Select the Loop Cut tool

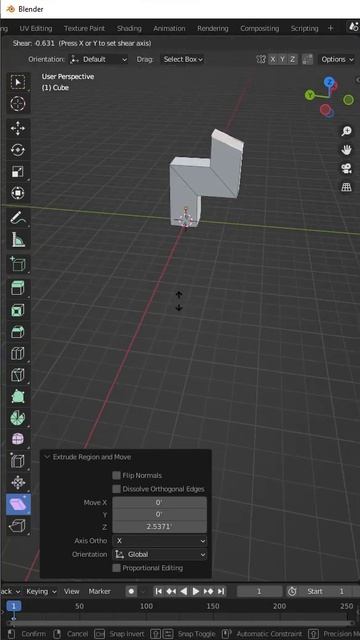coord(18,353)
